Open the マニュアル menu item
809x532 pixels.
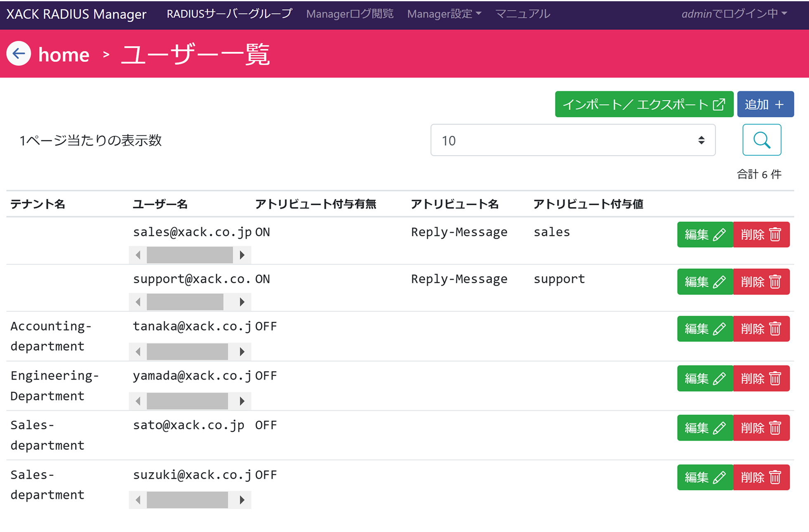[x=523, y=14]
